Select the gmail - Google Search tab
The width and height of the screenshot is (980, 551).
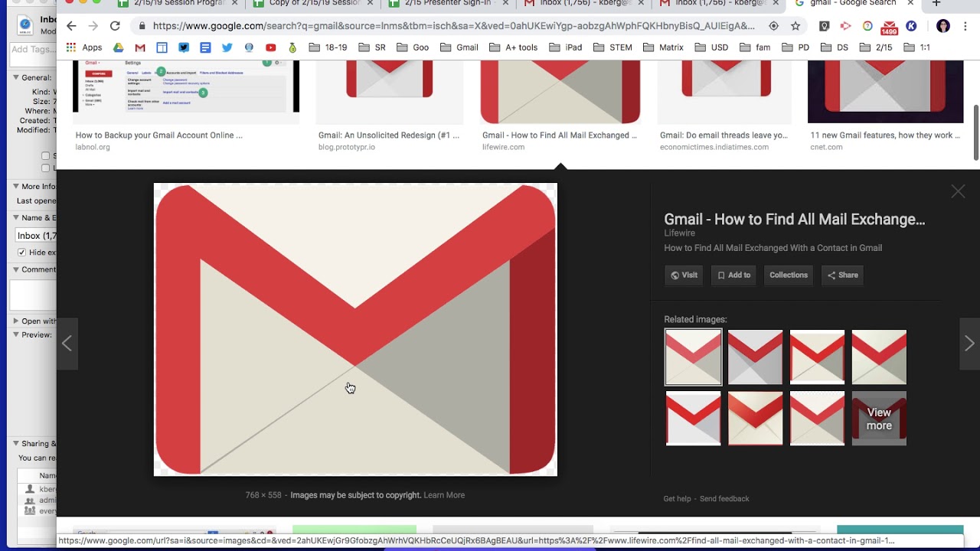[x=854, y=3]
